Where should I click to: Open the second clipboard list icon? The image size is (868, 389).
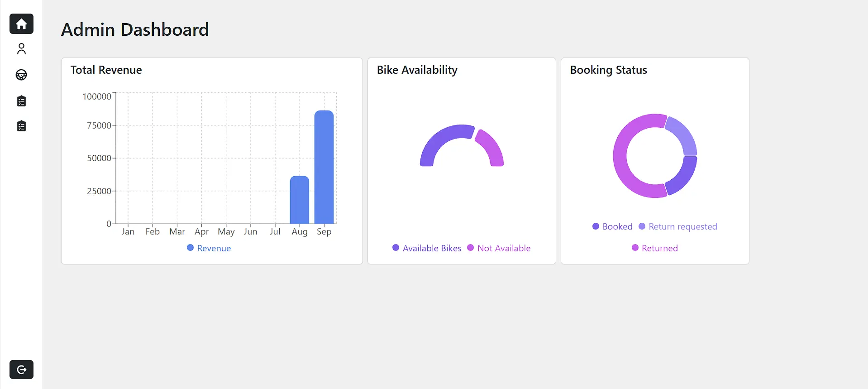(21, 126)
